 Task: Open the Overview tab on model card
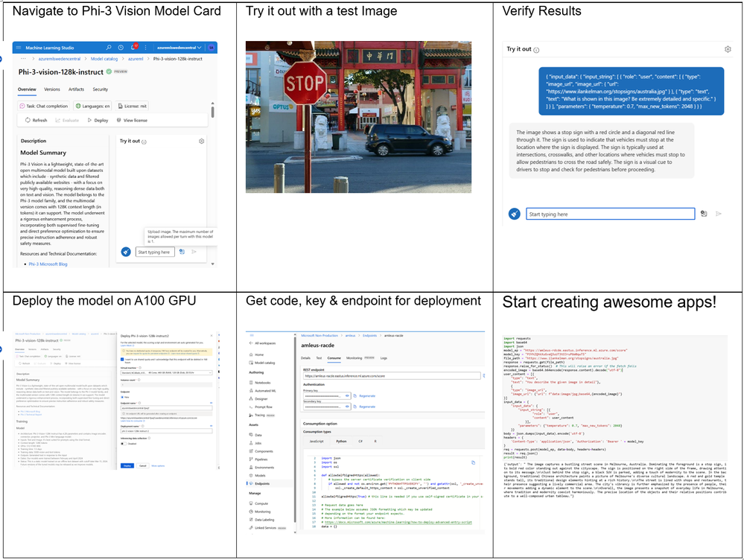click(x=27, y=89)
